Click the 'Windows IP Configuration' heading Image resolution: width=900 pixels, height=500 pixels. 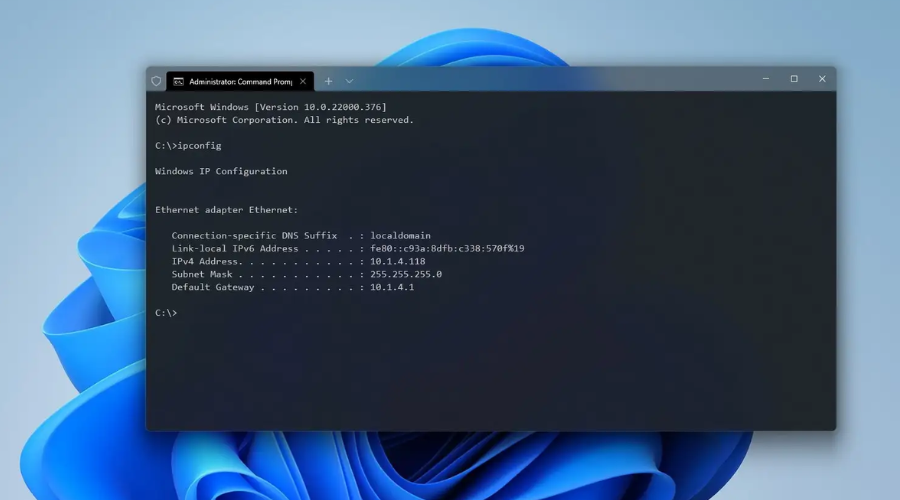(x=221, y=171)
